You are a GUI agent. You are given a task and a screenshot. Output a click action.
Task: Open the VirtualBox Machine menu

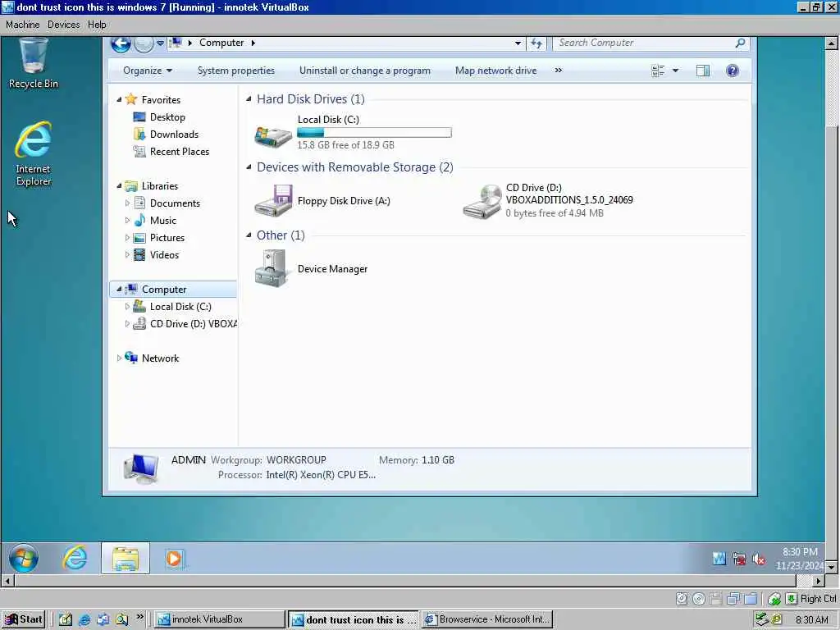(22, 25)
